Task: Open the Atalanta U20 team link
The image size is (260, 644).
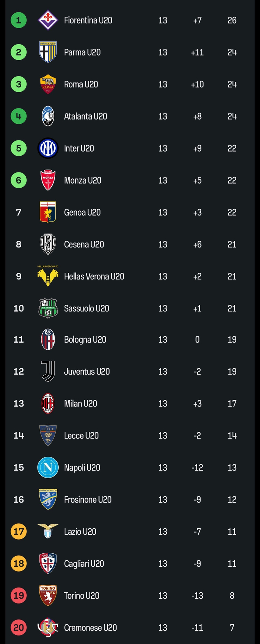Action: pyautogui.click(x=85, y=116)
